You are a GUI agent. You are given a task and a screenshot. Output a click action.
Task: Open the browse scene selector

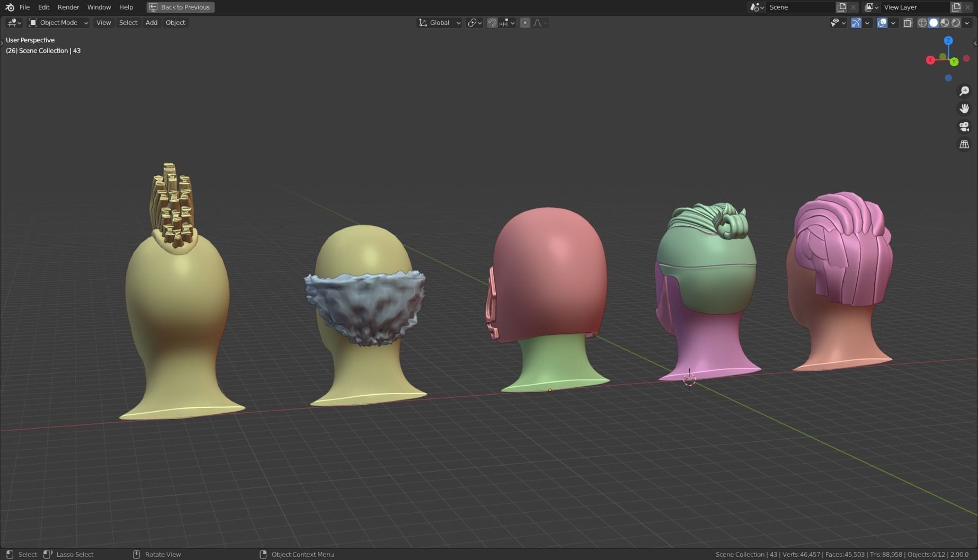[x=757, y=7]
